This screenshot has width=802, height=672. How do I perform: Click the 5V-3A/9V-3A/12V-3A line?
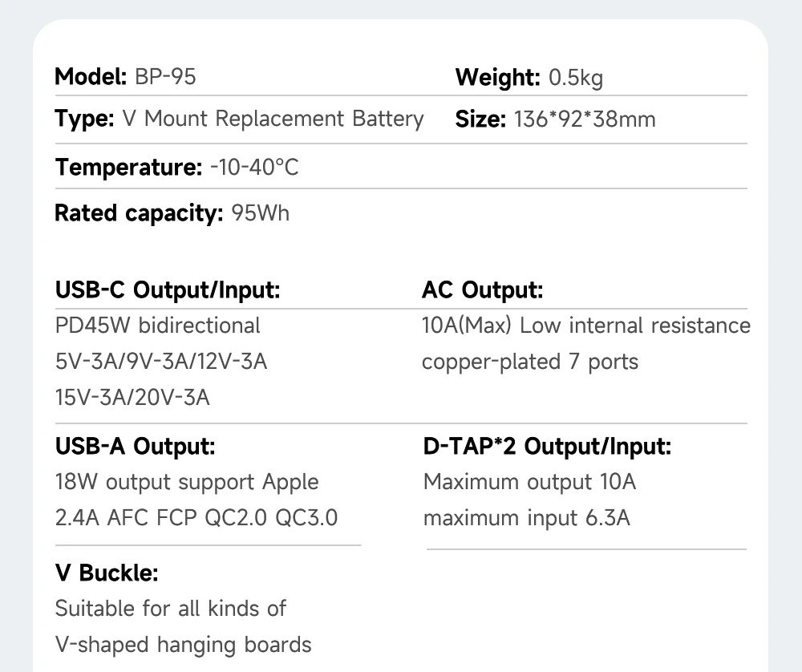click(x=161, y=362)
